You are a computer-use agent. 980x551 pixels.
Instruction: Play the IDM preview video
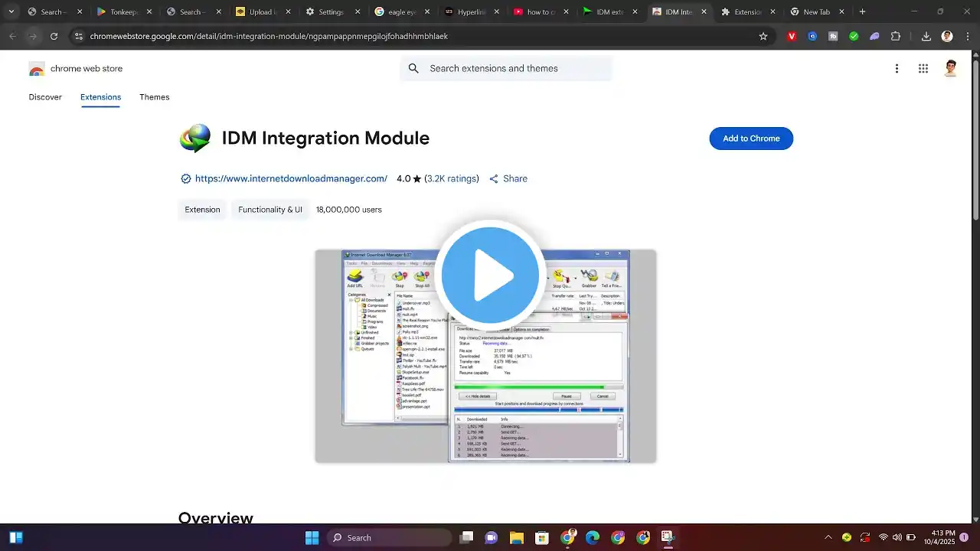pos(490,275)
